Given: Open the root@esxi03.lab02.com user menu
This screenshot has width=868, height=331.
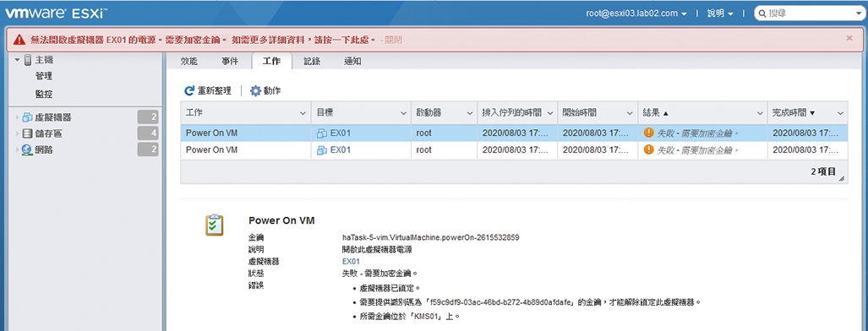Looking at the screenshot, I should (x=636, y=14).
